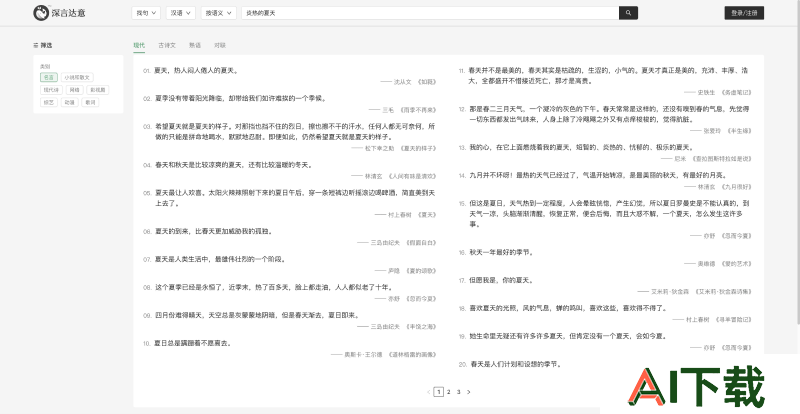Go to the previous results page arrow
Screen dimensions: 800x414
coord(429,392)
